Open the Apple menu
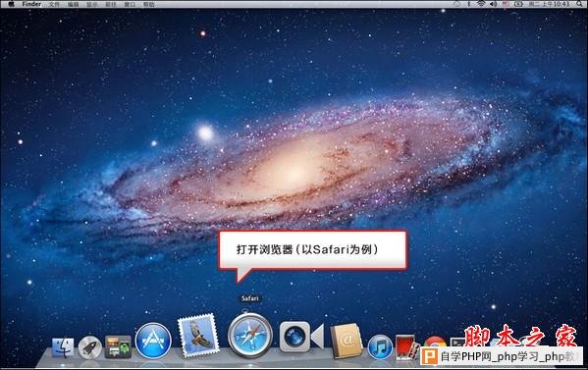 [x=11, y=4]
